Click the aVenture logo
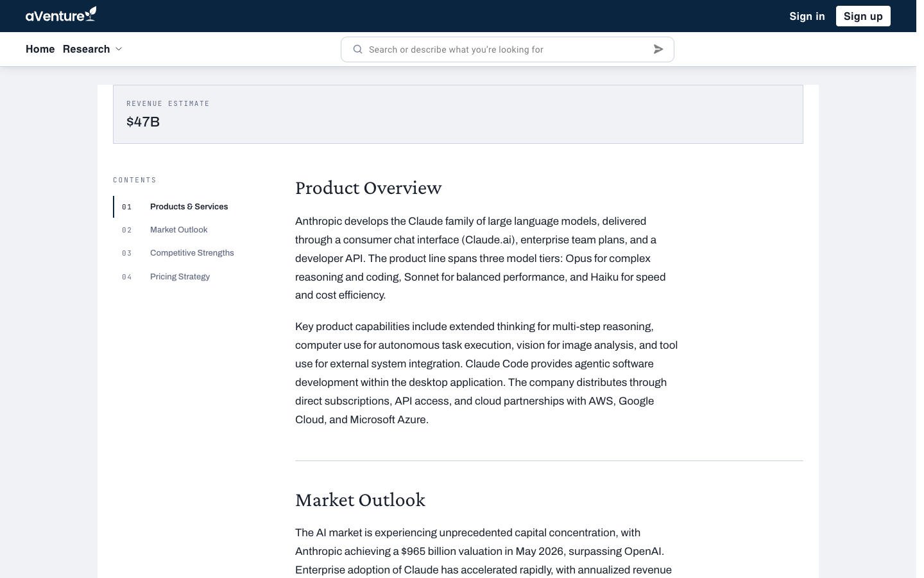 tap(61, 15)
